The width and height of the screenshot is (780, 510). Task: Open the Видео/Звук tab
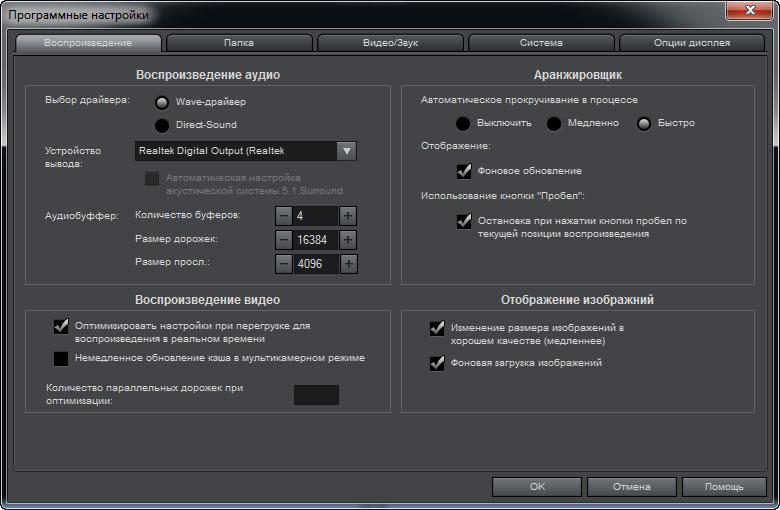click(390, 43)
